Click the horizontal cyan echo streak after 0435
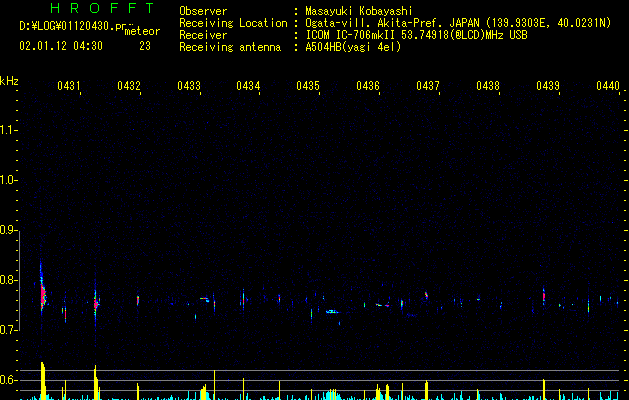Screen dimensions: 629x400 (x=332, y=311)
